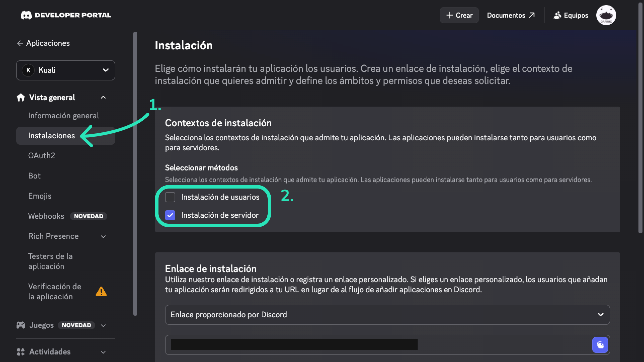Open the Emojis page
The width and height of the screenshot is (644, 362).
coord(40,196)
